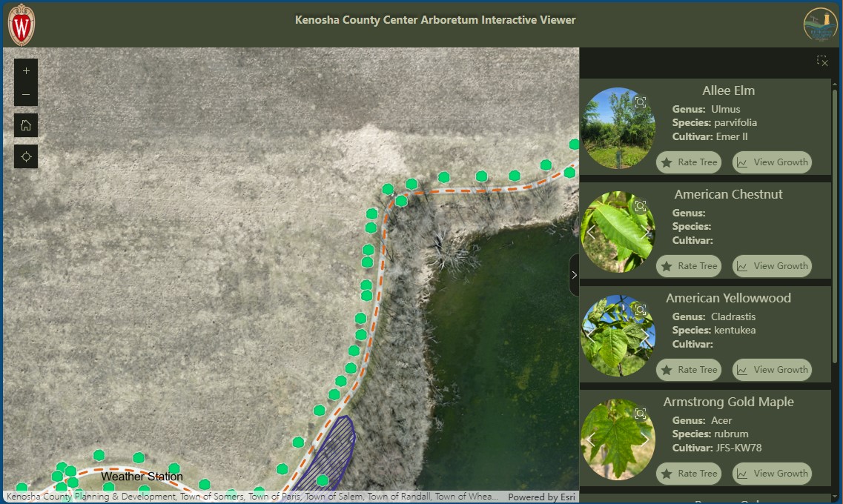Select the Allee Elm title
The height and width of the screenshot is (504, 843).
coord(729,91)
